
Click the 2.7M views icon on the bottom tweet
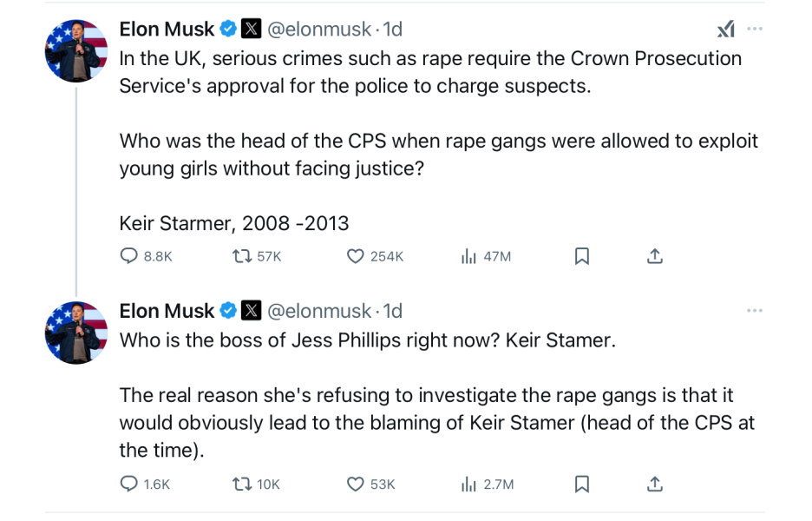point(468,484)
